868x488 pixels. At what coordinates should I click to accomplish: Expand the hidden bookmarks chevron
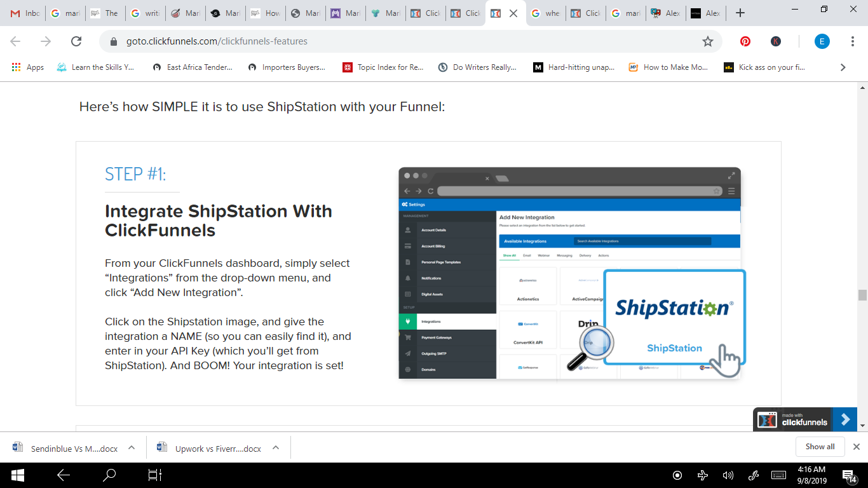point(843,67)
